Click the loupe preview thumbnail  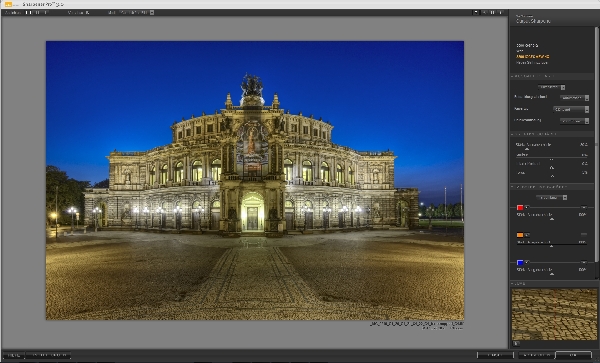tap(554, 314)
